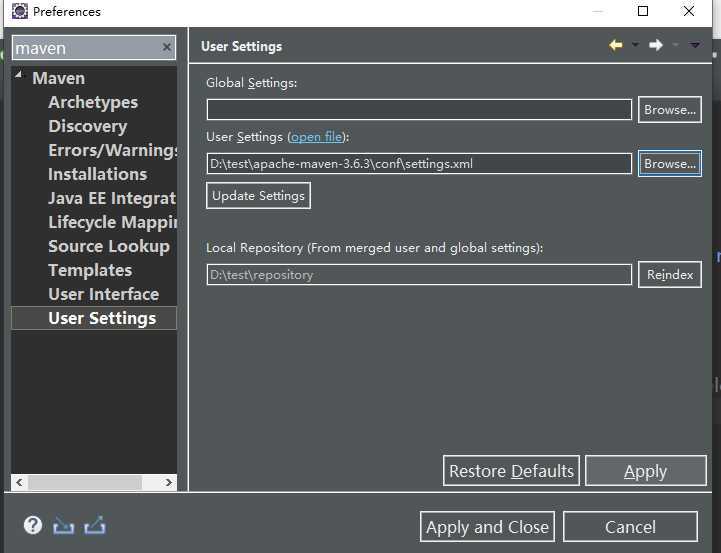
Task: Click the tree scrollbar left arrow
Action: pos(19,482)
